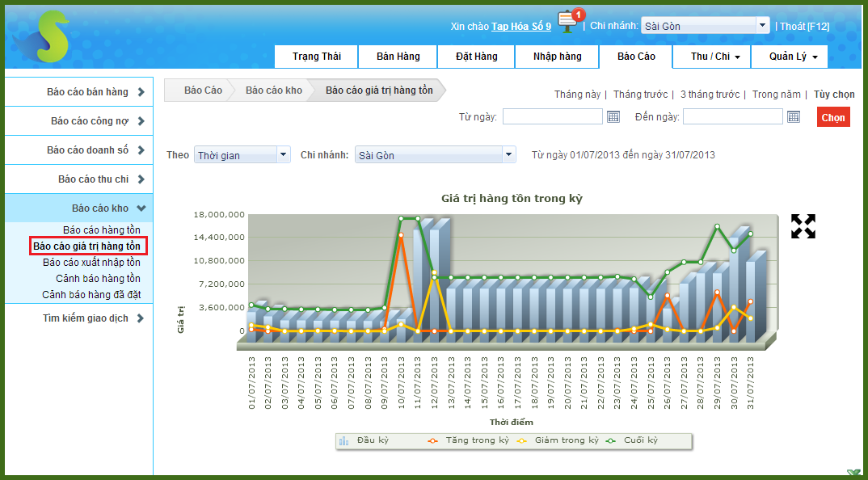Open Báo cáo giá trị hàng tồn report

88,246
